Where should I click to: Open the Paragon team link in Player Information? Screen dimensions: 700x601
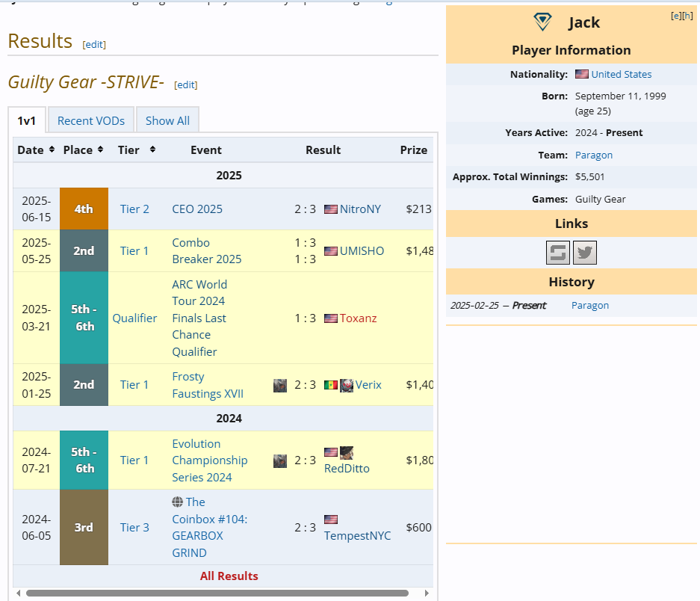(x=594, y=155)
